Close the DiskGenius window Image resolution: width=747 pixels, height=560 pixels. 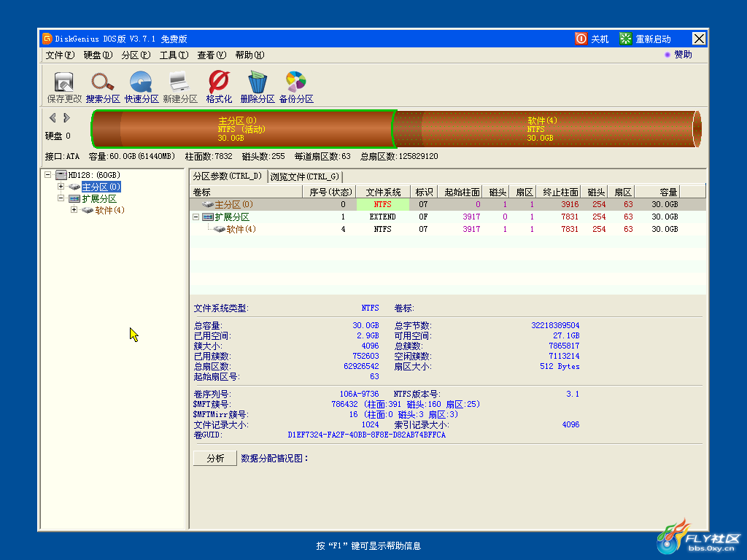point(699,39)
